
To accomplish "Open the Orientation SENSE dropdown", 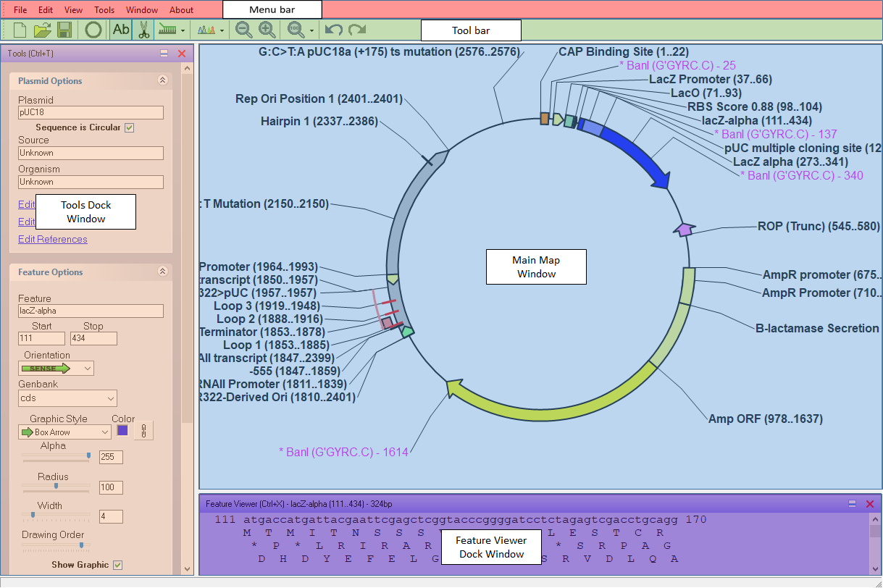I will (56, 369).
